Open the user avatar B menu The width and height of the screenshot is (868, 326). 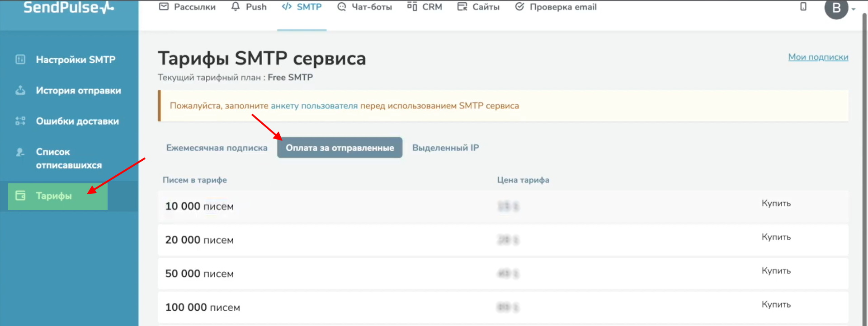tap(836, 8)
